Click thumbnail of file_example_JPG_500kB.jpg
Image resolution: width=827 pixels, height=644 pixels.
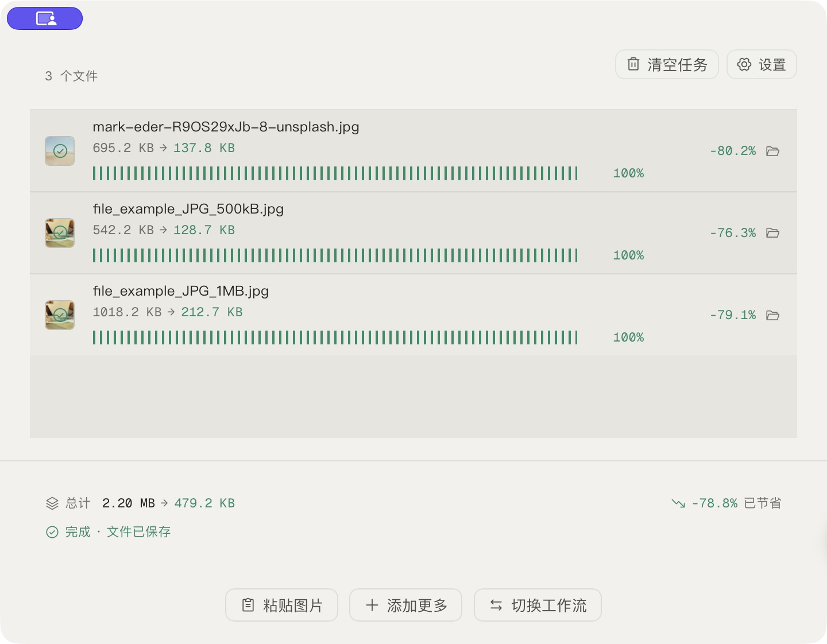60,233
